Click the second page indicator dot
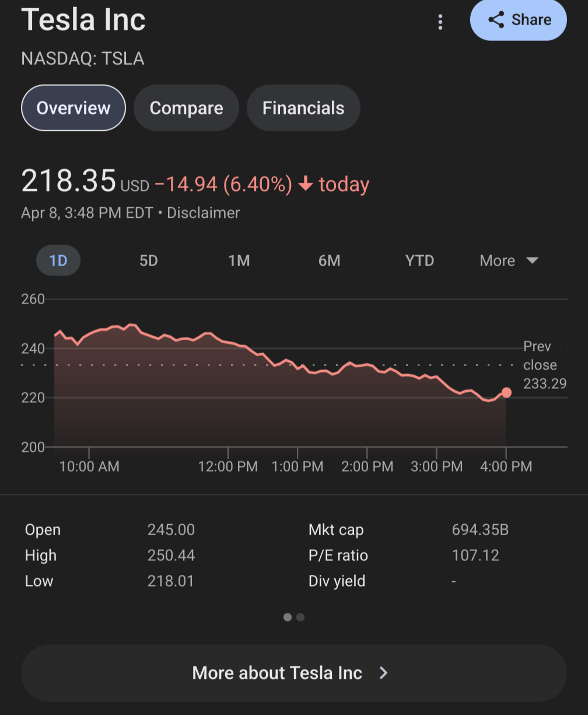The width and height of the screenshot is (588, 715). pyautogui.click(x=300, y=617)
